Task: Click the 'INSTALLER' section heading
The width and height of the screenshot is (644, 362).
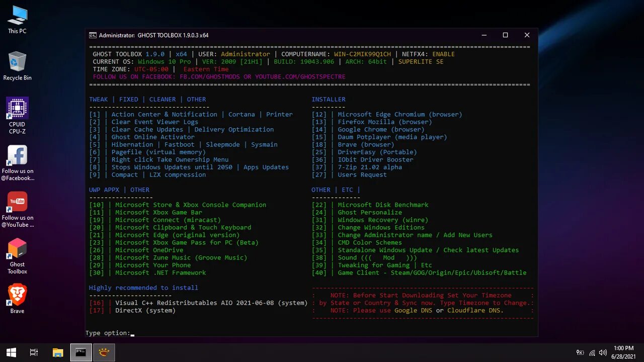Action: pos(329,99)
